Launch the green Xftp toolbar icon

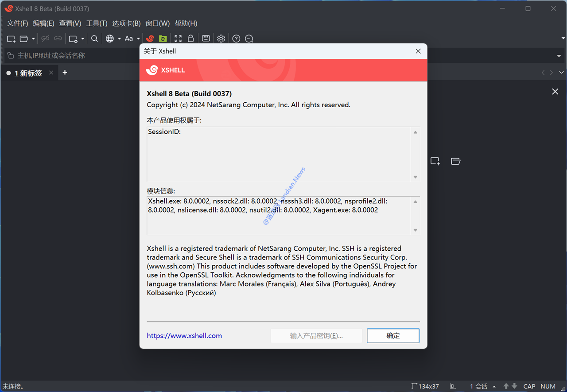click(x=163, y=39)
